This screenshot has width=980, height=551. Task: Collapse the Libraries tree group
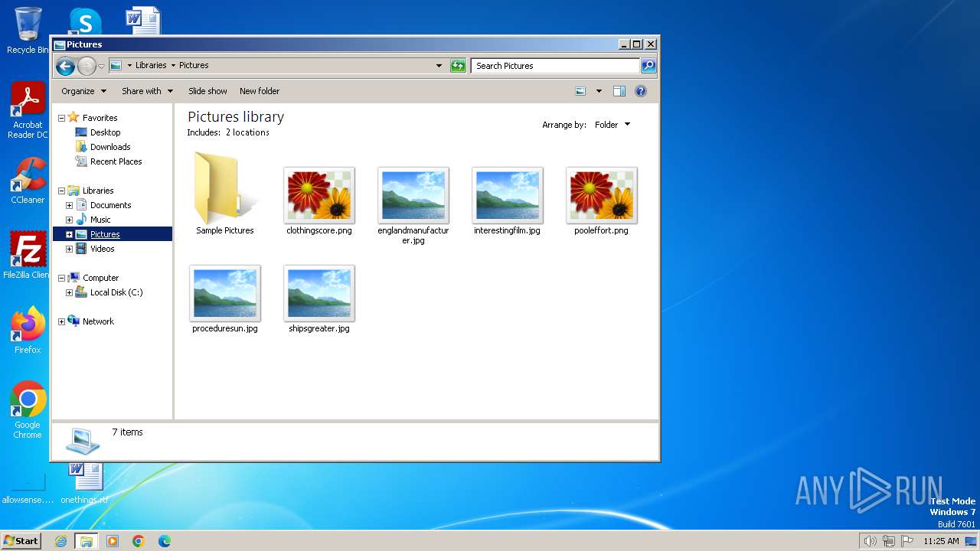(x=62, y=191)
